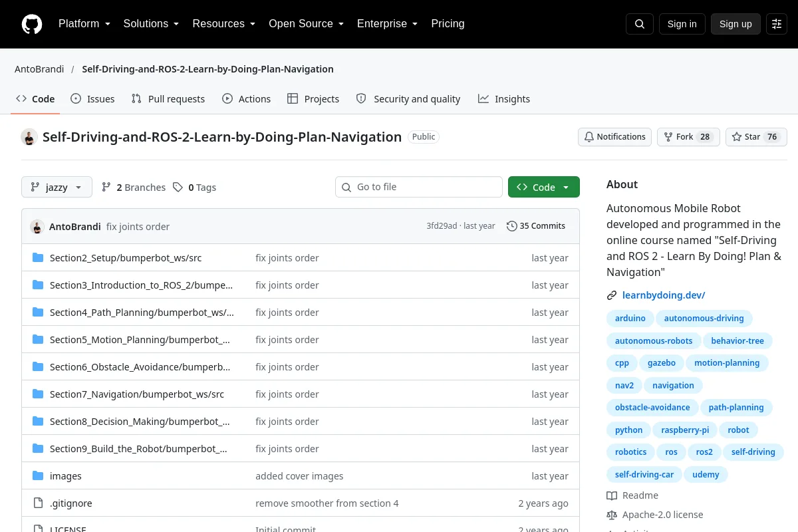Open the green Code dropdown button
Image resolution: width=798 pixels, height=532 pixels.
(544, 187)
